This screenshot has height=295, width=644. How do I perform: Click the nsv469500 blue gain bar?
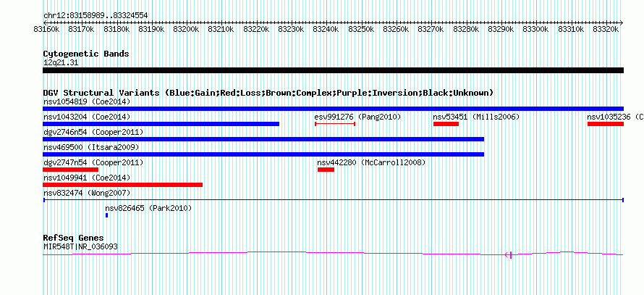click(x=263, y=154)
